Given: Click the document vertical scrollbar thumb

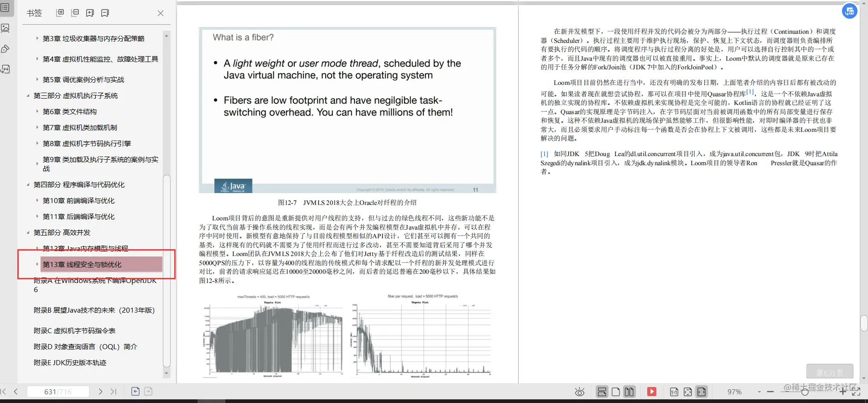Looking at the screenshot, I should coord(864,323).
